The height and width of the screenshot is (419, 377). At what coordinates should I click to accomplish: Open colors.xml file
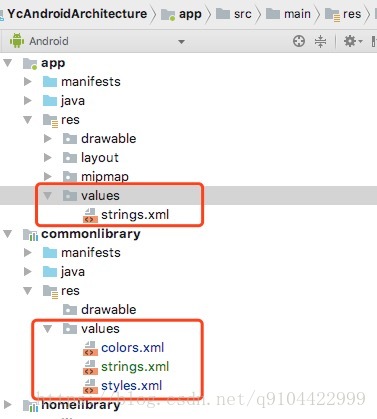click(133, 348)
